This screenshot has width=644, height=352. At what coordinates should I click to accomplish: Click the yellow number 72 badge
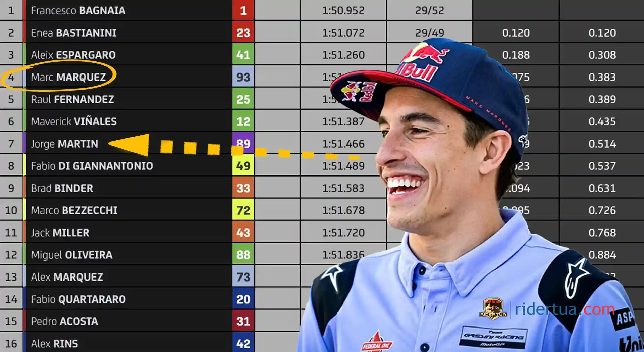243,210
